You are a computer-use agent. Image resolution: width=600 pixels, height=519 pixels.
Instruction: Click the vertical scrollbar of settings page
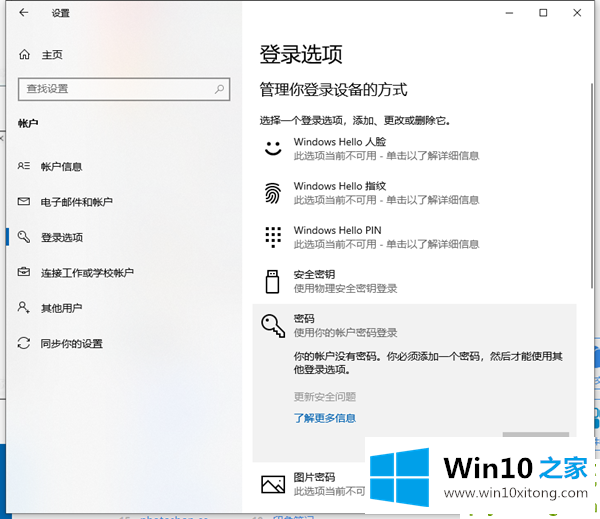tap(592, 186)
